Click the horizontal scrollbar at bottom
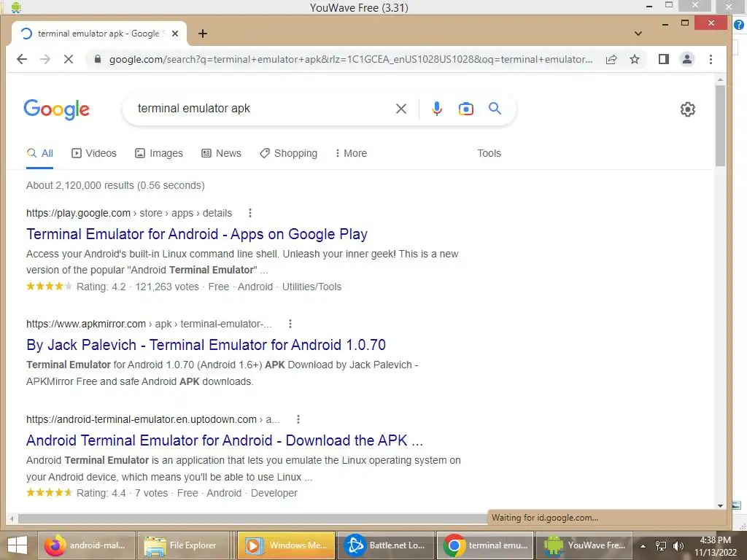This screenshot has height=560, width=747. [252, 518]
